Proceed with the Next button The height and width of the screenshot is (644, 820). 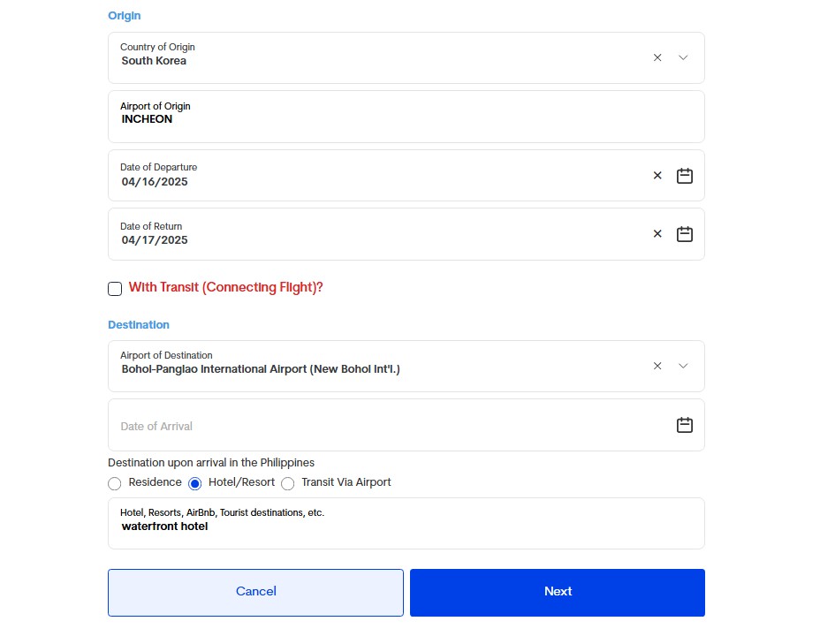click(558, 593)
